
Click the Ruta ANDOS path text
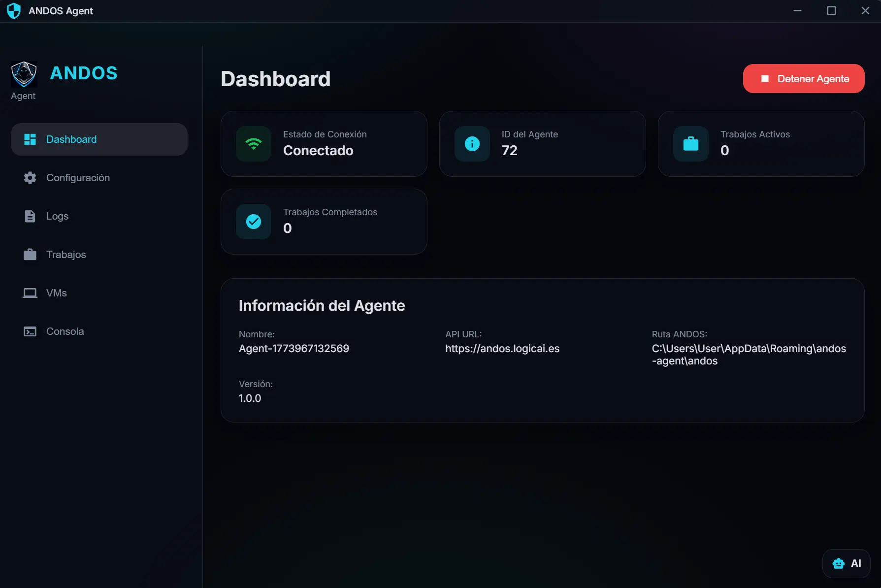(x=749, y=355)
